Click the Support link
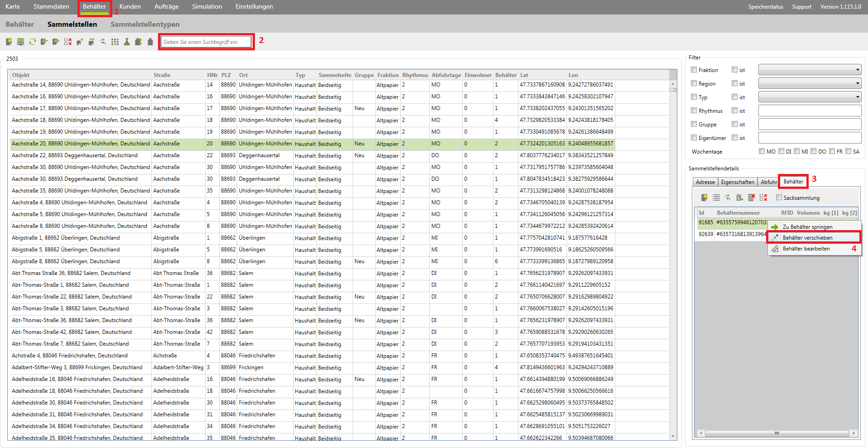 [801, 7]
